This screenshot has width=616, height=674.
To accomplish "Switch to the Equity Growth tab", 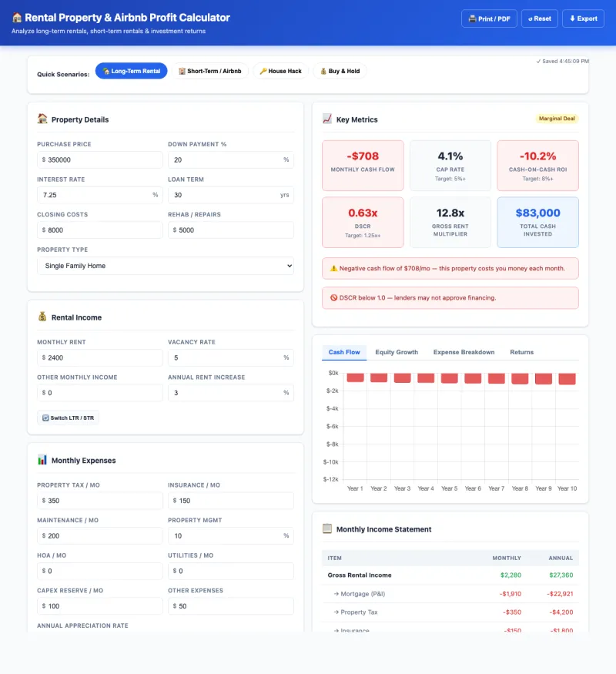I will [397, 352].
